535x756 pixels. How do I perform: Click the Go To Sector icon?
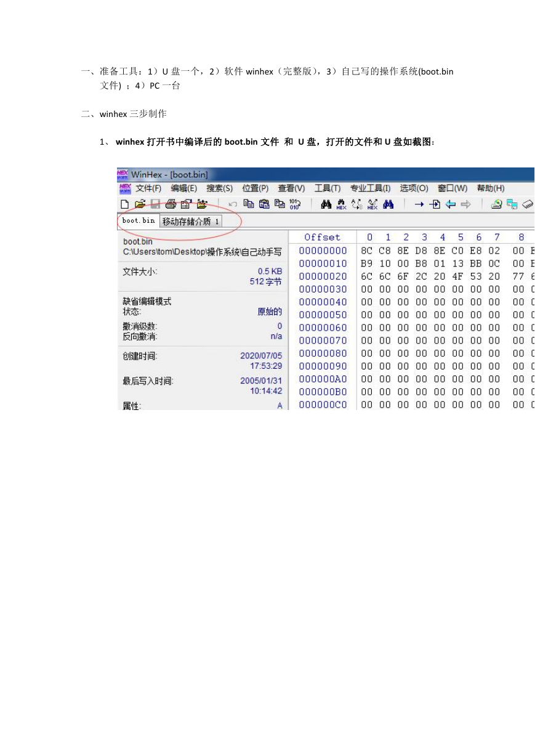435,204
